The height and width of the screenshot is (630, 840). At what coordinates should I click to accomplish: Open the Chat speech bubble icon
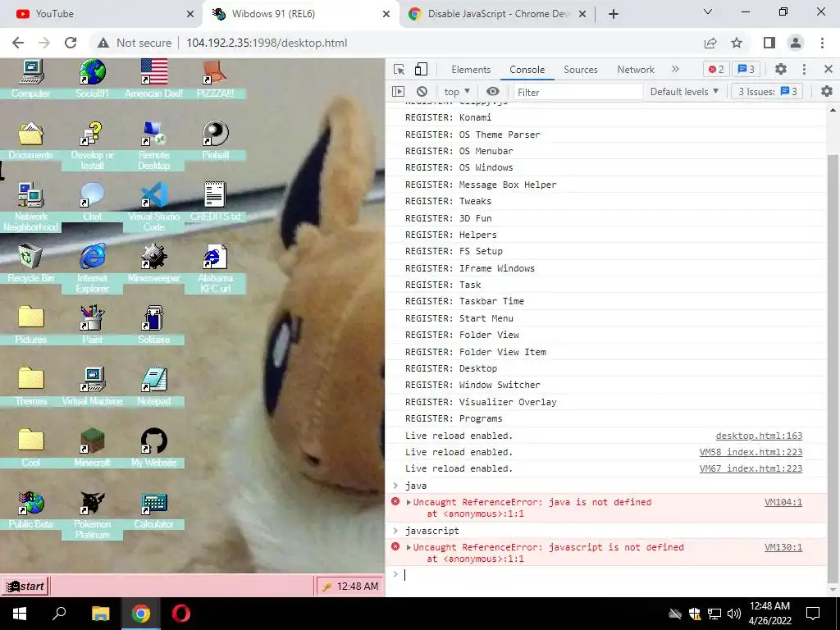coord(92,195)
